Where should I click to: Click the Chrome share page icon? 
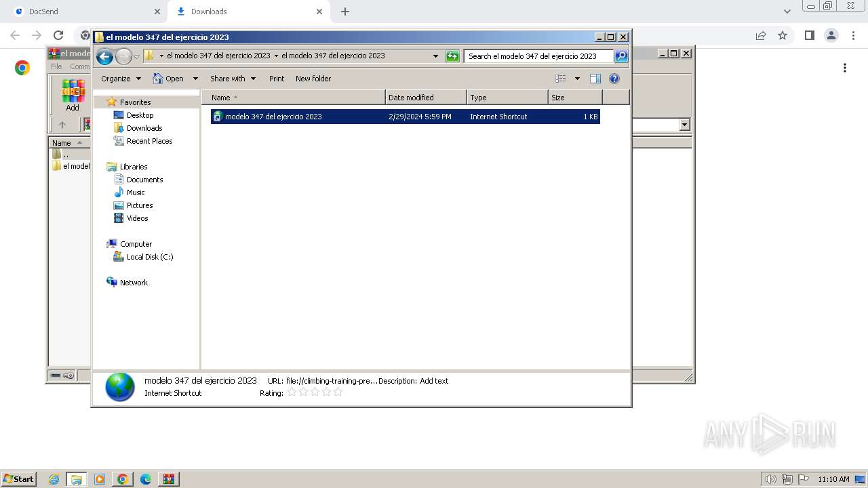click(x=761, y=35)
